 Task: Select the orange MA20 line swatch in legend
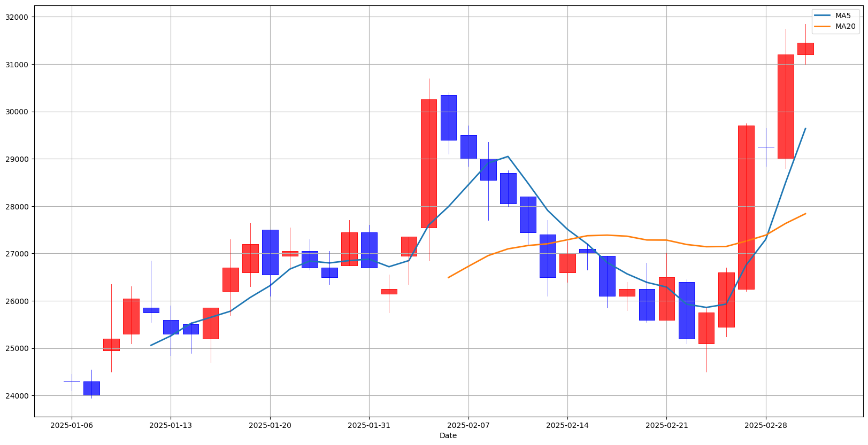823,26
